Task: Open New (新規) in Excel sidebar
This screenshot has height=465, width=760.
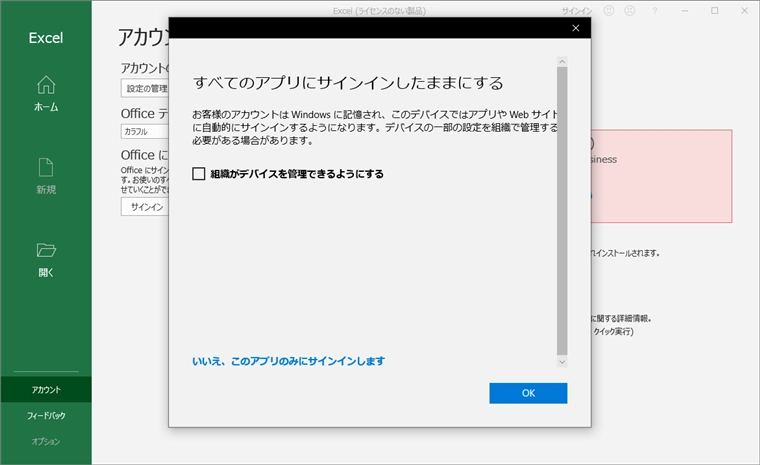Action: click(46, 176)
